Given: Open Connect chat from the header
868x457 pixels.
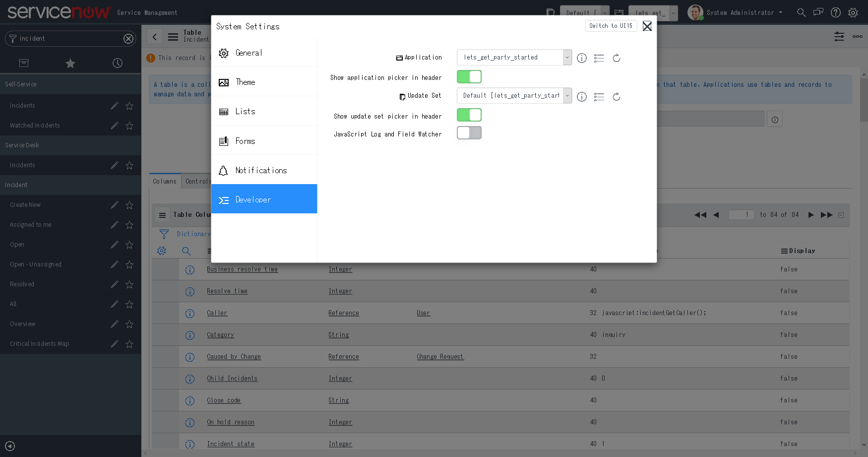Looking at the screenshot, I should click(818, 12).
